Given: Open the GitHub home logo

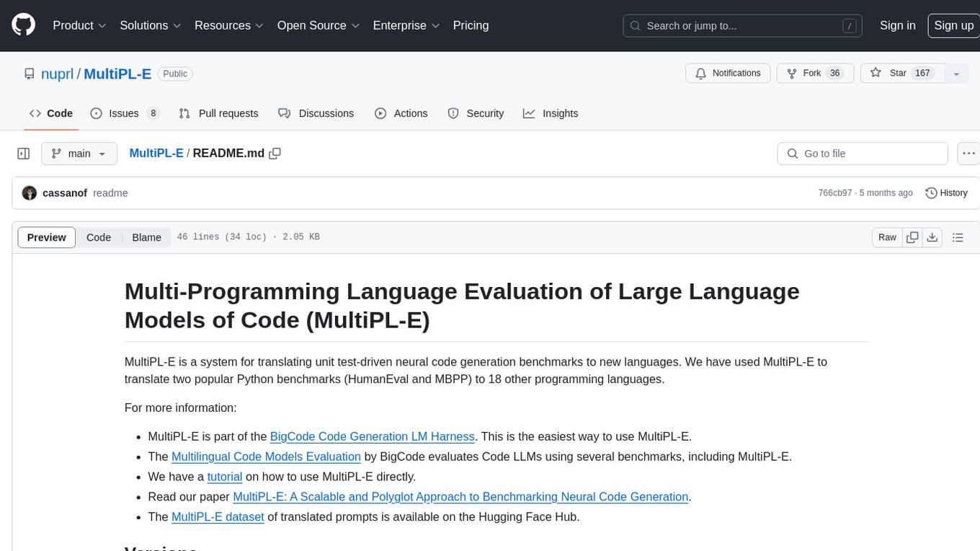Looking at the screenshot, I should coord(24,25).
